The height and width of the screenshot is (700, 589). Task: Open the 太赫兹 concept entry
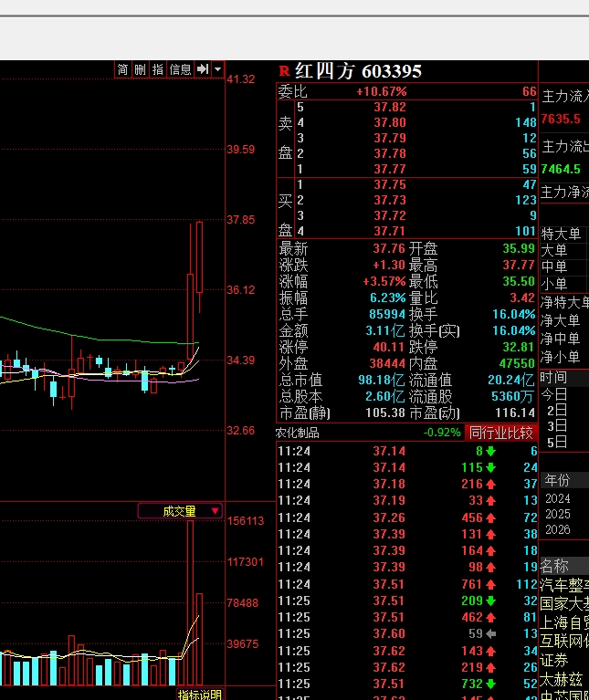click(x=561, y=679)
